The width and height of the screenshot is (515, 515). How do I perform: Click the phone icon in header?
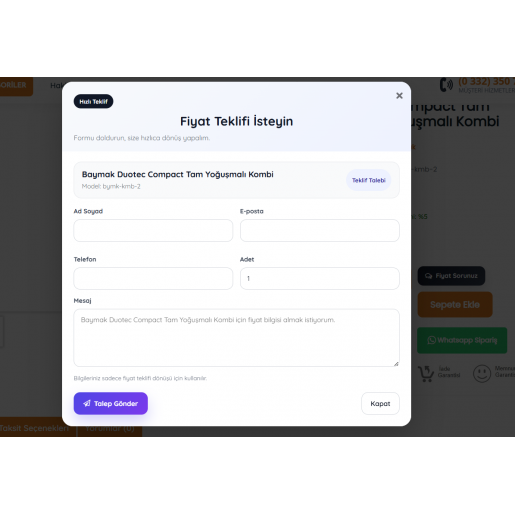click(x=446, y=85)
